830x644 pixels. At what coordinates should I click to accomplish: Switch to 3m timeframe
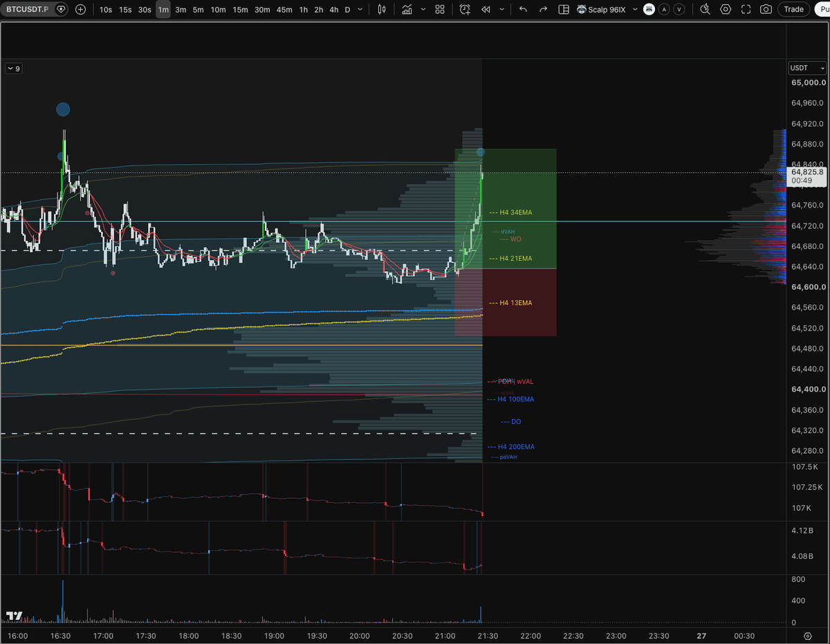click(181, 10)
